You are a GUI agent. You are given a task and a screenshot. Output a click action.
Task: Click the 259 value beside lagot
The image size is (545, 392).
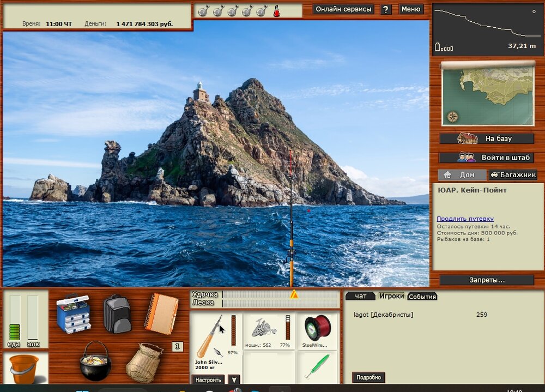[481, 315]
